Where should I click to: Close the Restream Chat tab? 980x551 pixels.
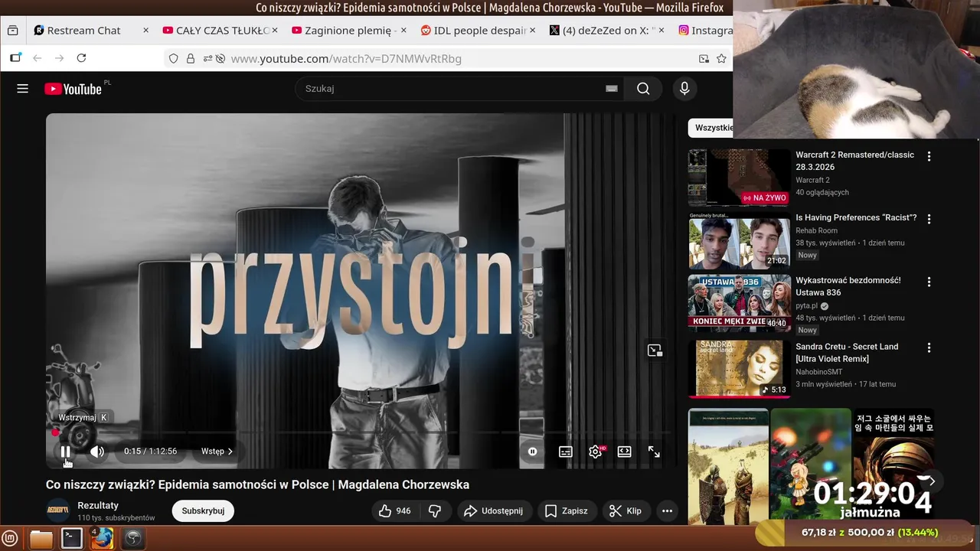click(x=145, y=31)
